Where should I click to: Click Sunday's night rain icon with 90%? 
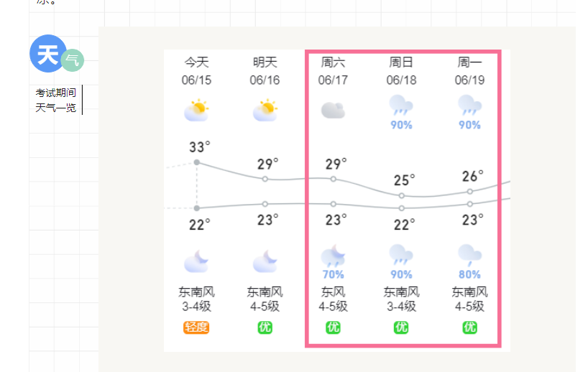[401, 254]
